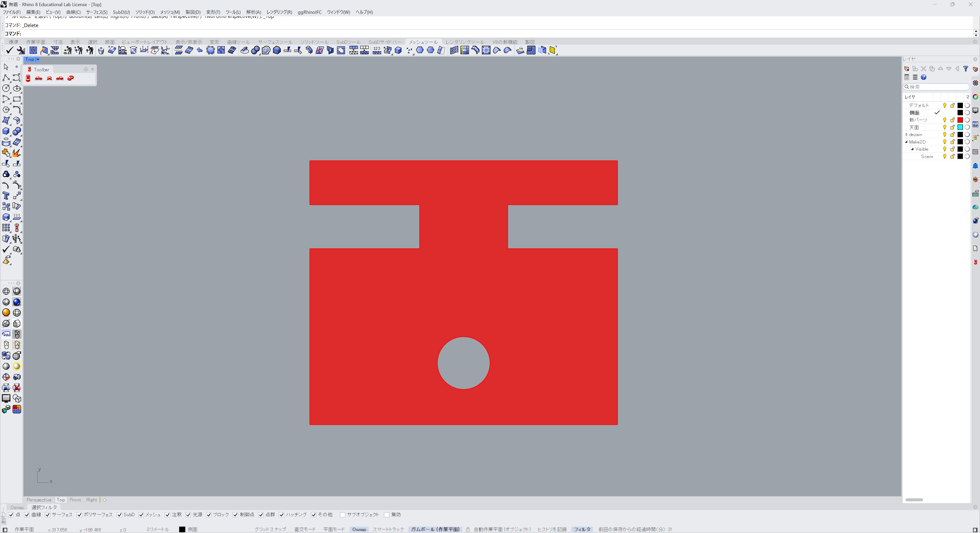Click the Text object tool icon

(6, 196)
